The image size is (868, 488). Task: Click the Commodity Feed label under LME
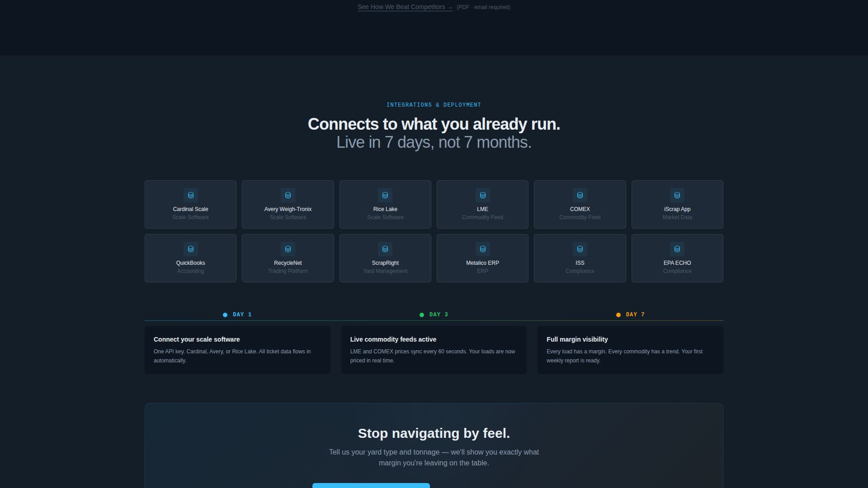click(482, 217)
